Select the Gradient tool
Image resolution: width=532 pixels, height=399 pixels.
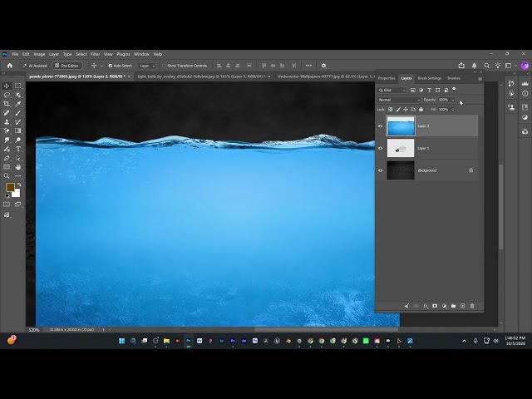(x=18, y=131)
